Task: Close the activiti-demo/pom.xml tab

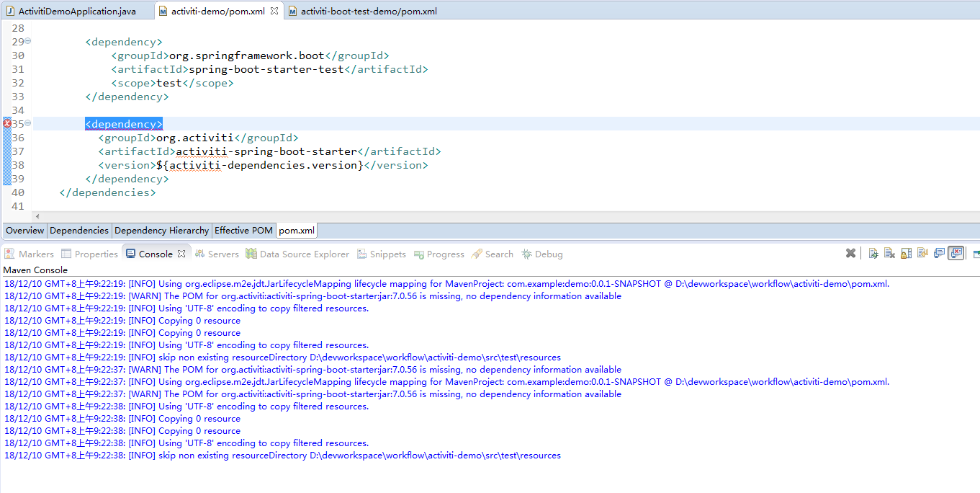Action: coord(274,11)
